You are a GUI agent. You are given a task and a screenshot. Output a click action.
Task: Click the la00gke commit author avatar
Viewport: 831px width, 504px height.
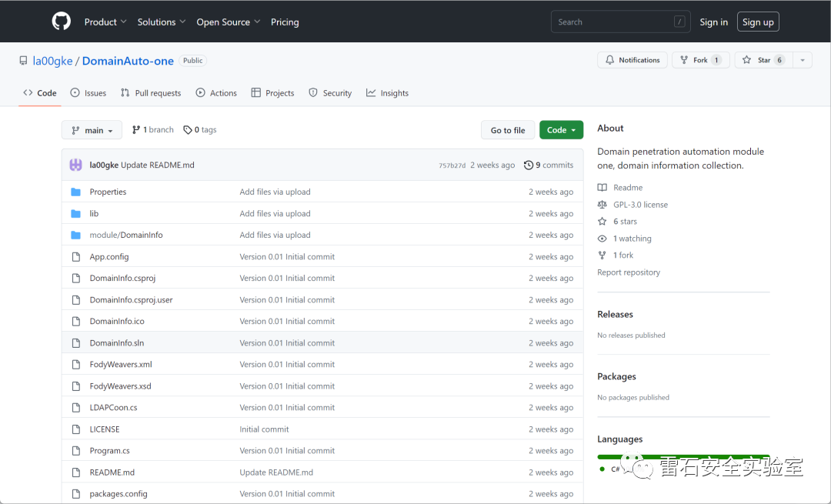click(75, 165)
